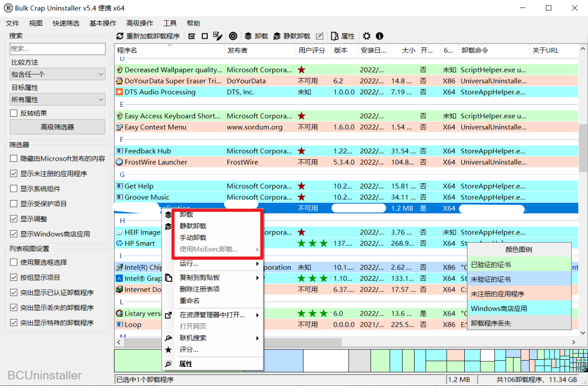Toggle 反转结果 checkbox
Viewport: 588px width, 386px height.
[x=14, y=113]
